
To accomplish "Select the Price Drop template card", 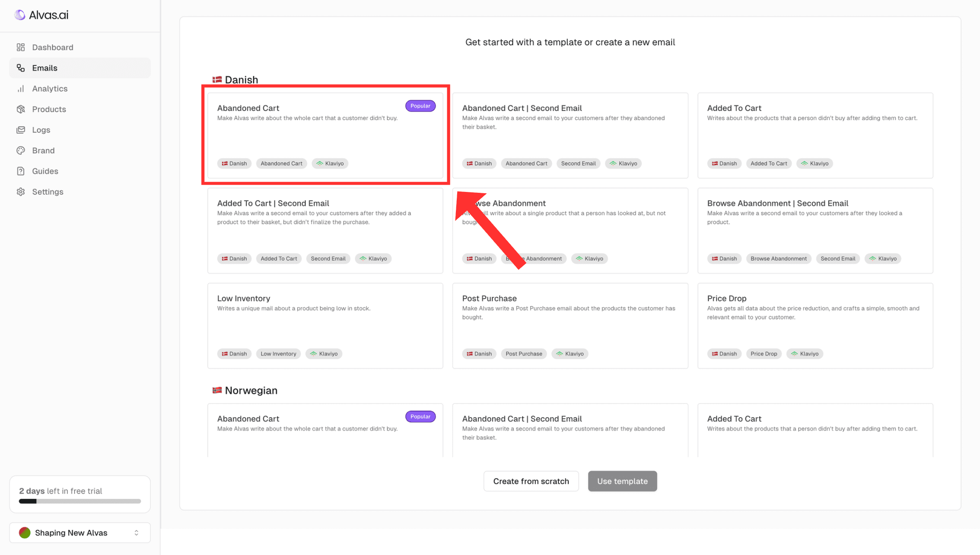I will [815, 325].
